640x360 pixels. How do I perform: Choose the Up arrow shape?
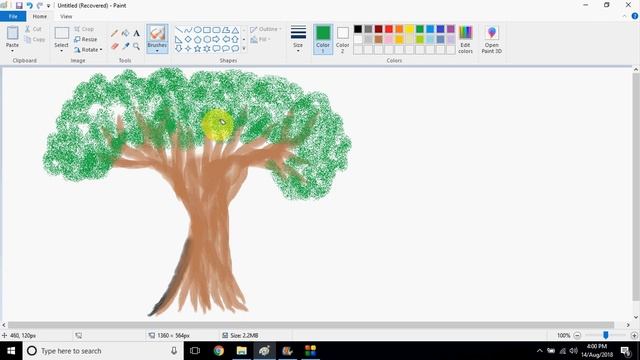click(x=236, y=39)
